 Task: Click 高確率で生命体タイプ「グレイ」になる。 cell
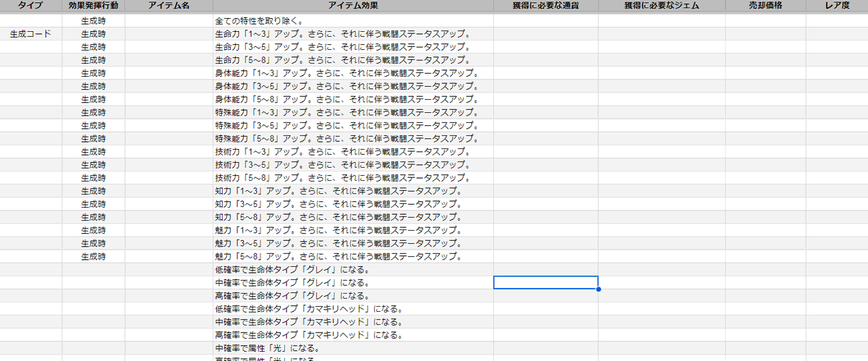(x=353, y=295)
